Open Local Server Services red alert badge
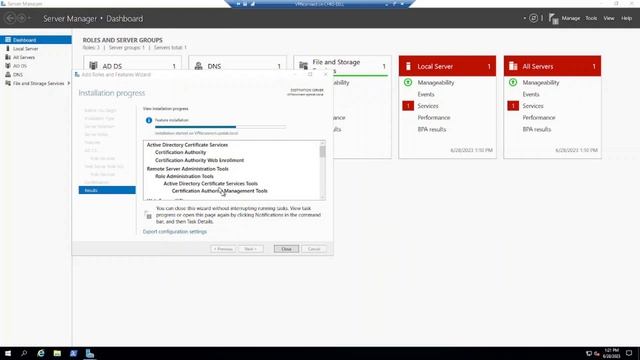This screenshot has height=360, width=640. point(408,106)
